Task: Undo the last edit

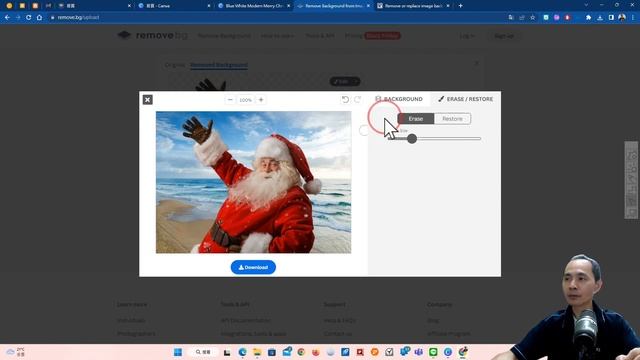Action: pos(345,100)
